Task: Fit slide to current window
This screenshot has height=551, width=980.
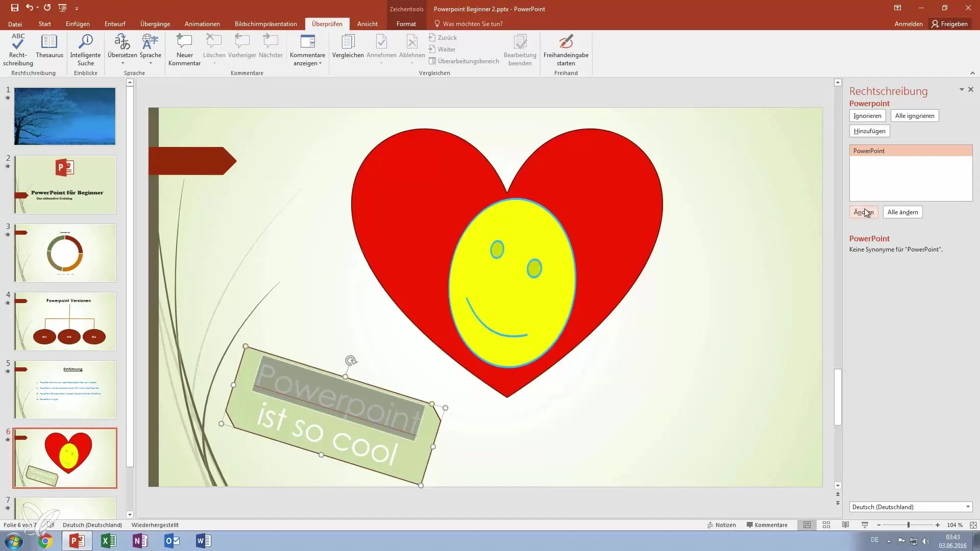Action: (973, 524)
